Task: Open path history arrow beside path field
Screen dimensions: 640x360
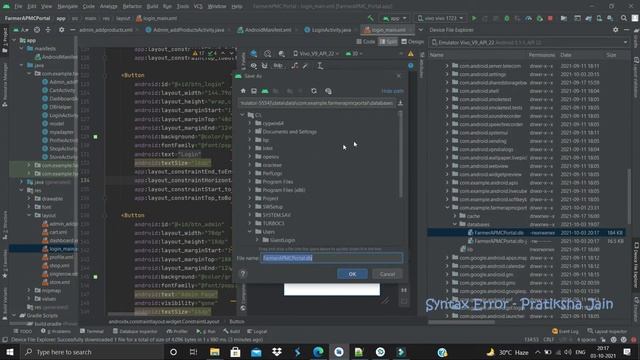Action: (400, 103)
